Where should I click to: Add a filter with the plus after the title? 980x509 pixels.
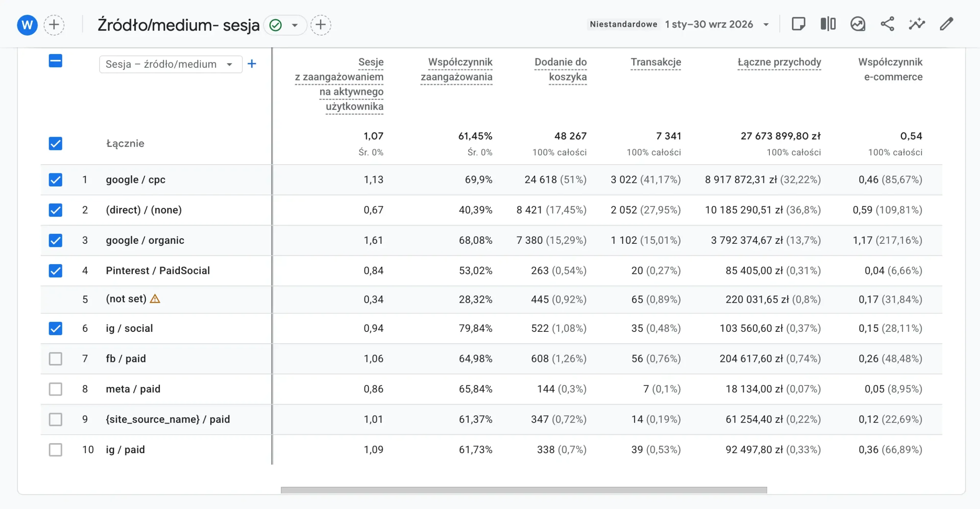point(321,25)
